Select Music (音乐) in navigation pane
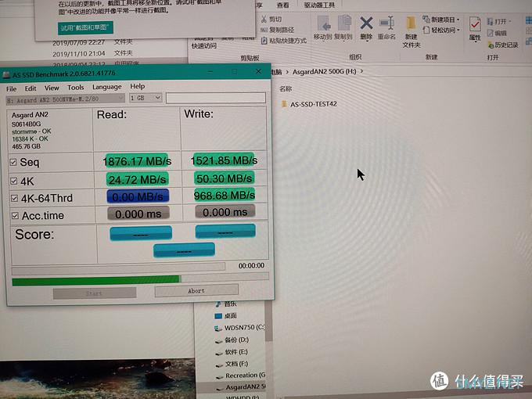Viewport: 532px width, 399px height. click(226, 304)
